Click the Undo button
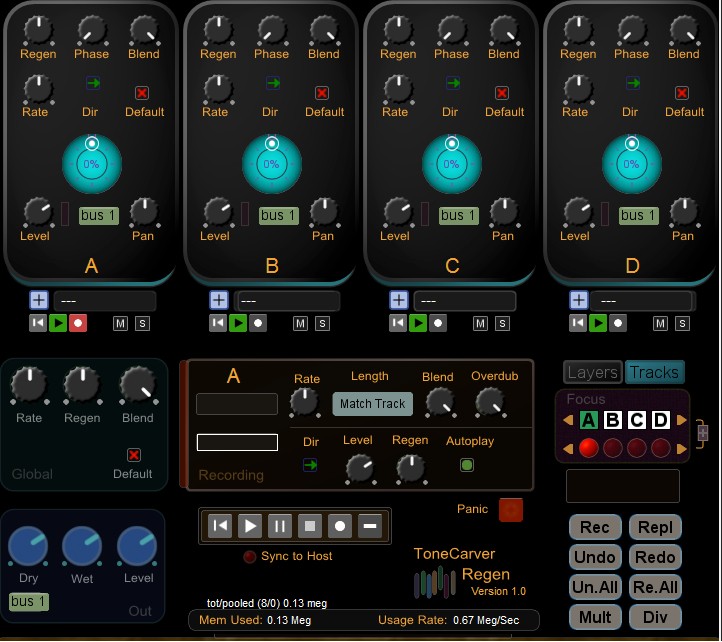Image resolution: width=722 pixels, height=642 pixels. 595,557
